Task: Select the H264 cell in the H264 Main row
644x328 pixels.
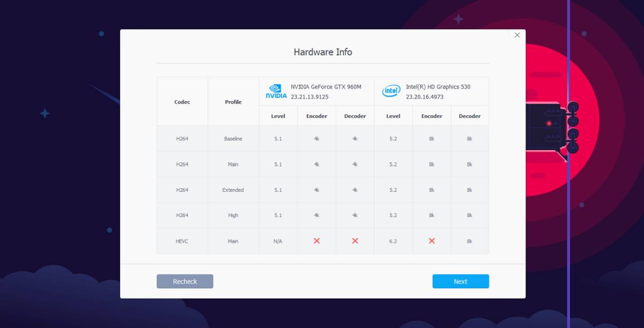Action: click(x=182, y=165)
